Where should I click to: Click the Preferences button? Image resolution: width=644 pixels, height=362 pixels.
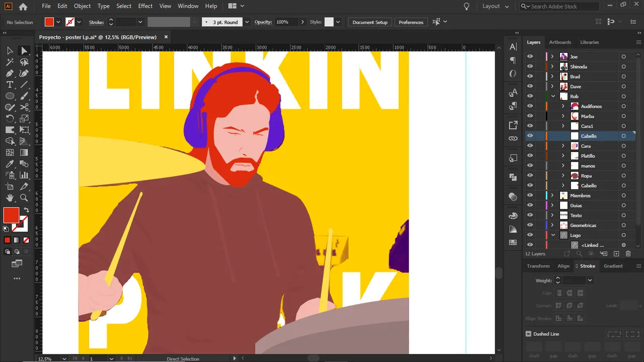pyautogui.click(x=411, y=22)
